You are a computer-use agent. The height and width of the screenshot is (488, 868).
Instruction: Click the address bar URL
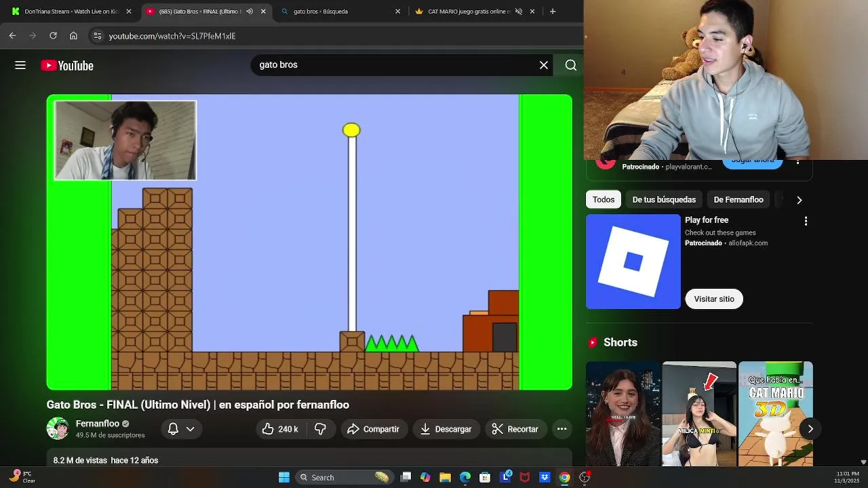(x=172, y=36)
